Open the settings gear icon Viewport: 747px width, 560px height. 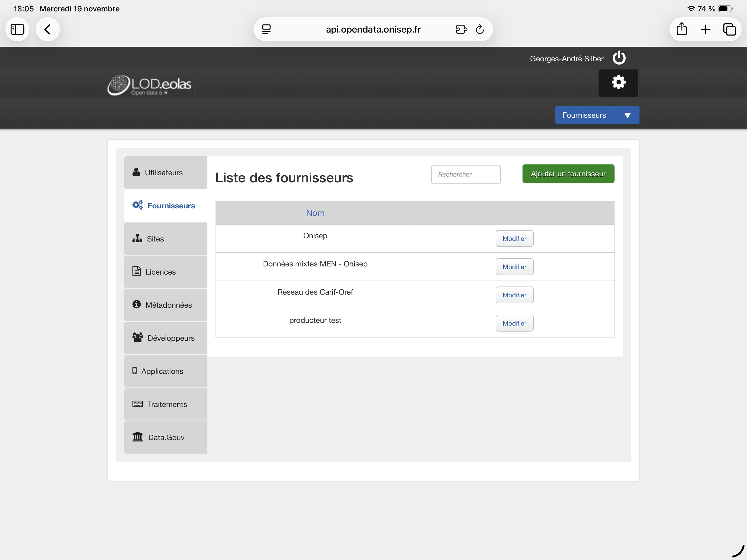click(618, 83)
